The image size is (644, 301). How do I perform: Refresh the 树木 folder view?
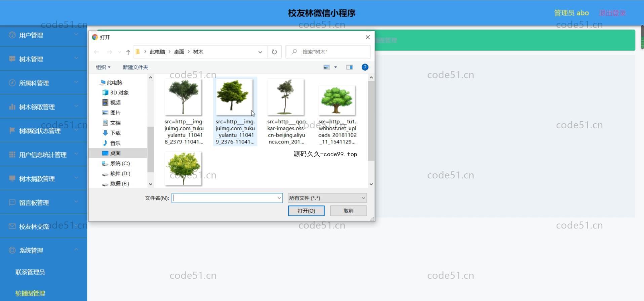point(274,52)
